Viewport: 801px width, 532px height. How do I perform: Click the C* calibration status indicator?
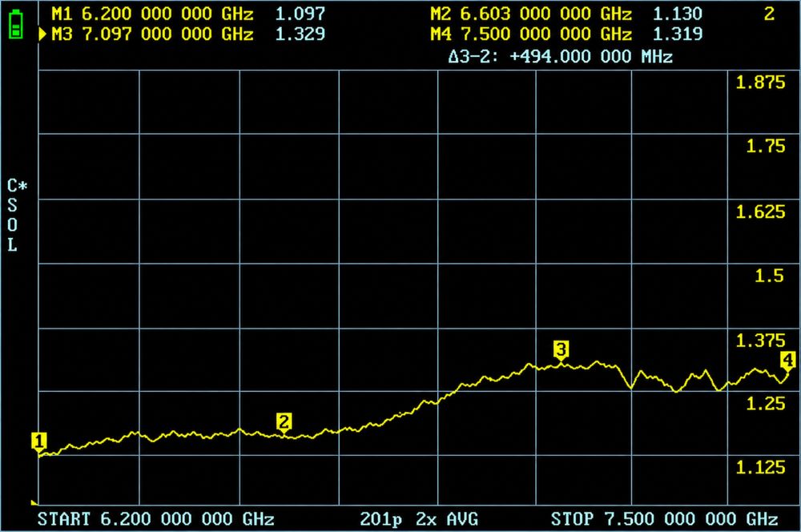[x=17, y=186]
